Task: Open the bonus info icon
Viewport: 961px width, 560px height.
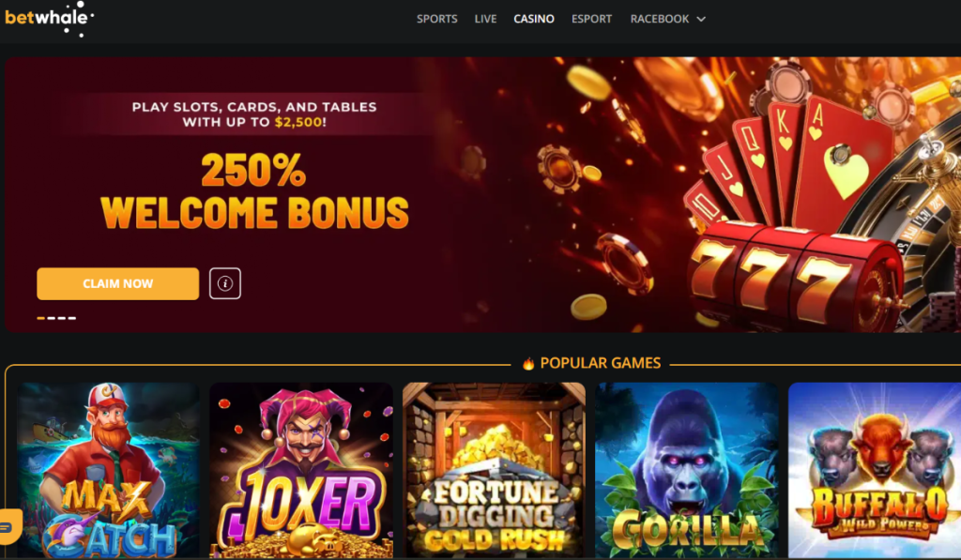Action: [x=225, y=283]
